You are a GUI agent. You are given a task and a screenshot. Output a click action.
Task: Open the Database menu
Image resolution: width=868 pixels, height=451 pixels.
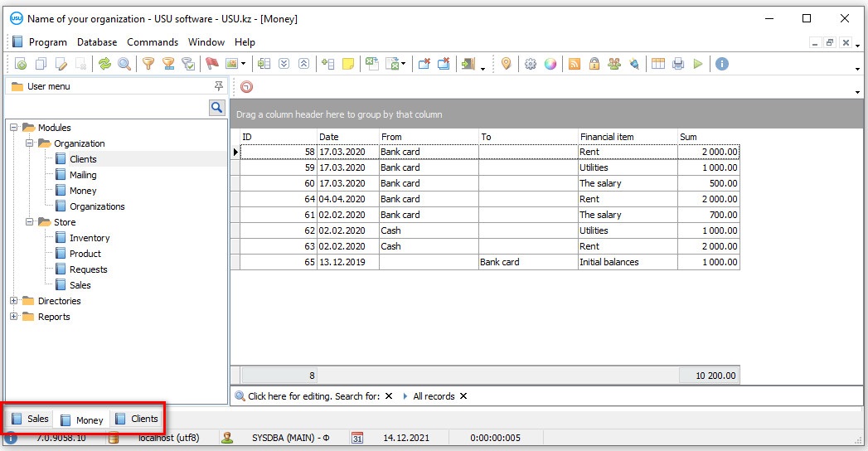97,42
